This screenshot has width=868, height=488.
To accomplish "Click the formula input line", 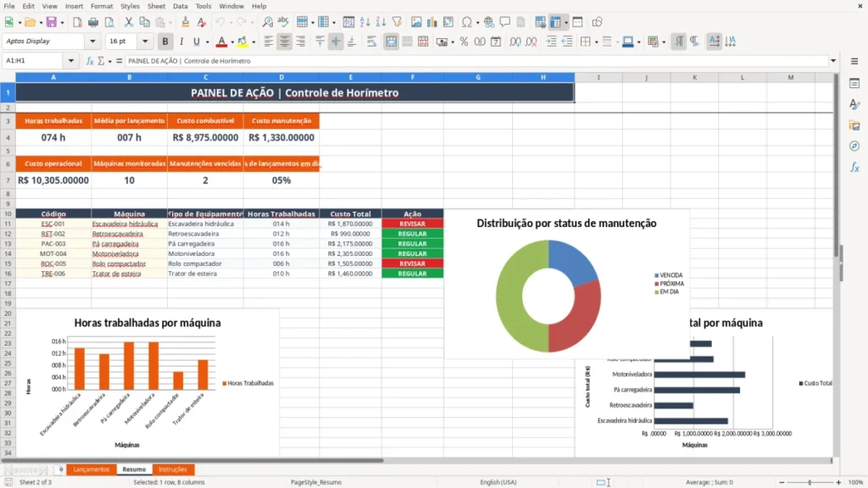I will 476,61.
